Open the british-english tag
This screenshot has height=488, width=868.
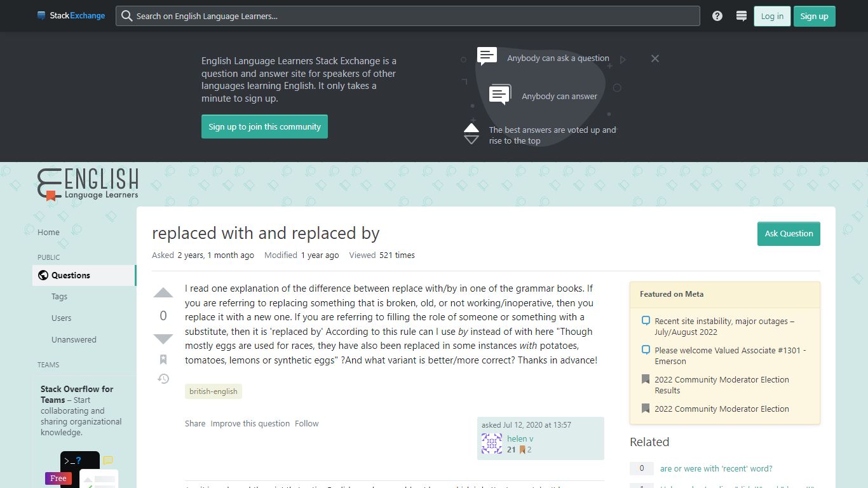(x=214, y=391)
